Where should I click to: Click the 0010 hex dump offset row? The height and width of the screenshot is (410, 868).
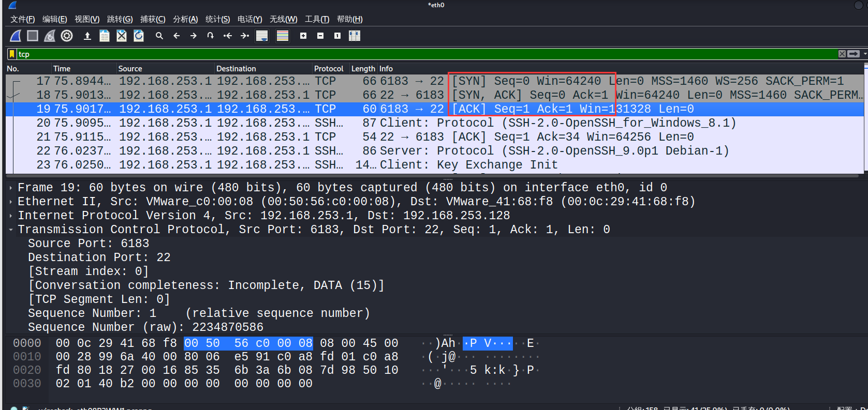[x=27, y=357]
